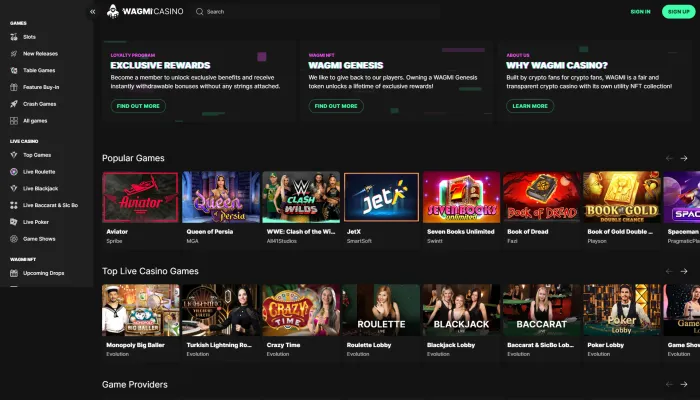This screenshot has width=700, height=400.
Task: Click the Popular Games heading
Action: coord(133,158)
